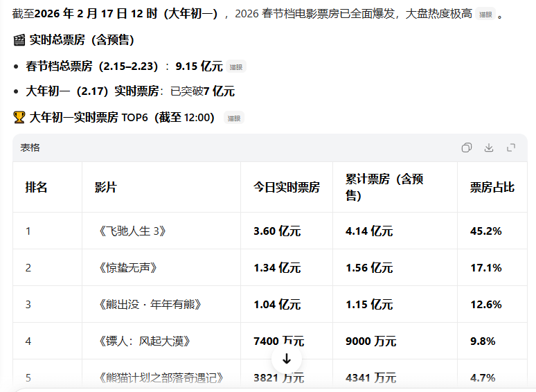Image resolution: width=536 pixels, height=392 pixels.
Task: Click the 排名 column header
Action: click(37, 188)
